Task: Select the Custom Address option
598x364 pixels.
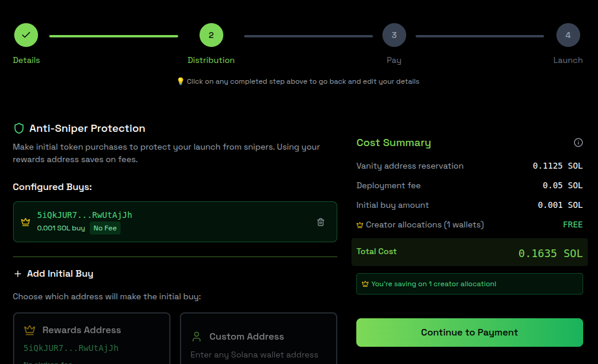Action: point(258,338)
